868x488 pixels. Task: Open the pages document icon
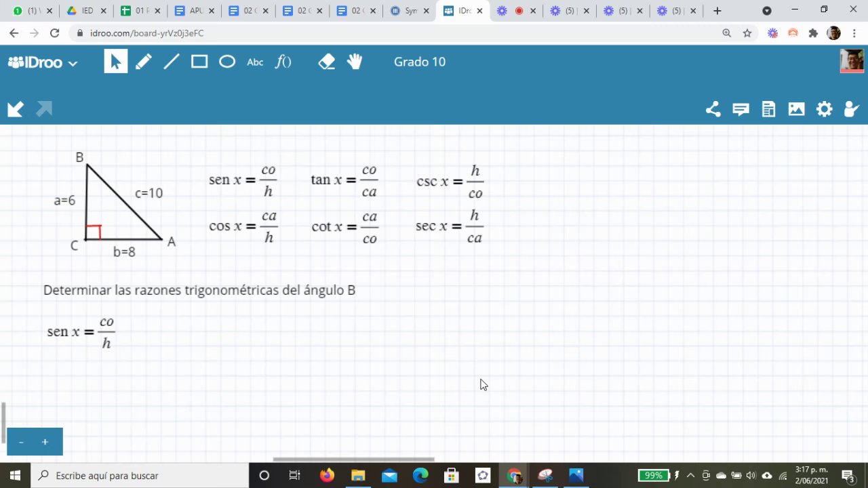coord(768,109)
